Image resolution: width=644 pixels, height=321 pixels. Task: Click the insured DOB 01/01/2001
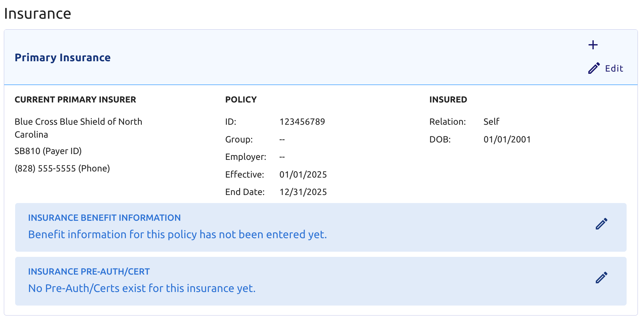507,140
